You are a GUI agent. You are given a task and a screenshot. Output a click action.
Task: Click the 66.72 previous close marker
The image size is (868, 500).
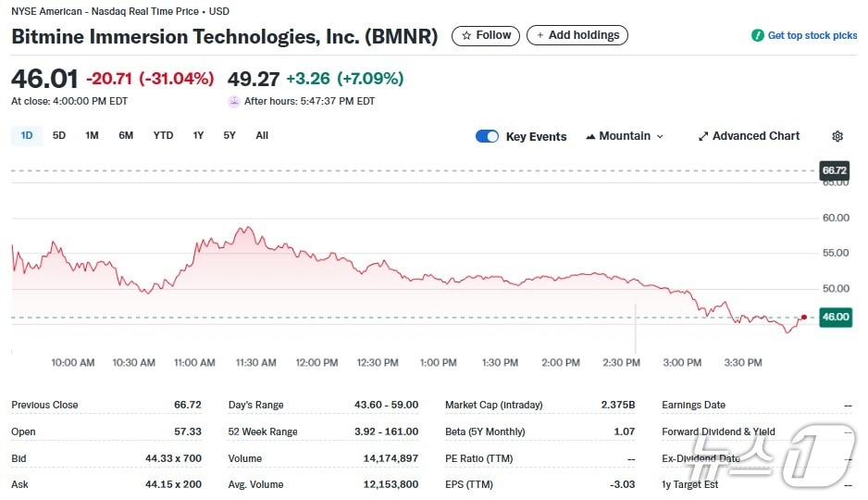(835, 170)
